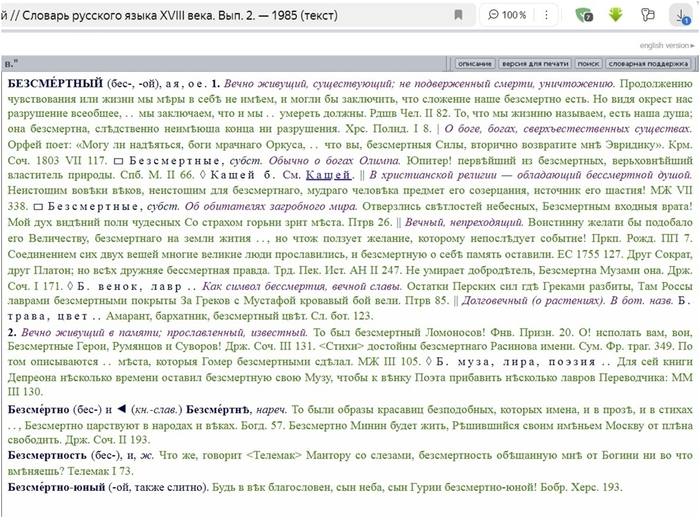700x518 pixels.
Task: Open the page zoom 100% control
Action: [507, 15]
